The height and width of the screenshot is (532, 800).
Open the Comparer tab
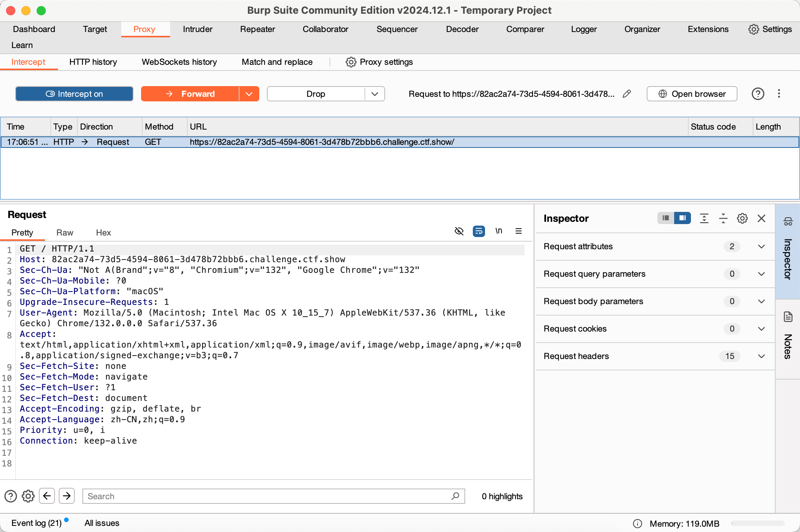pyautogui.click(x=525, y=29)
